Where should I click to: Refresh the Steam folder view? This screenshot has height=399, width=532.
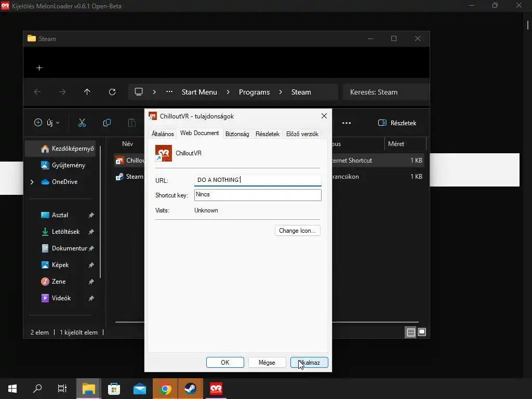112,92
